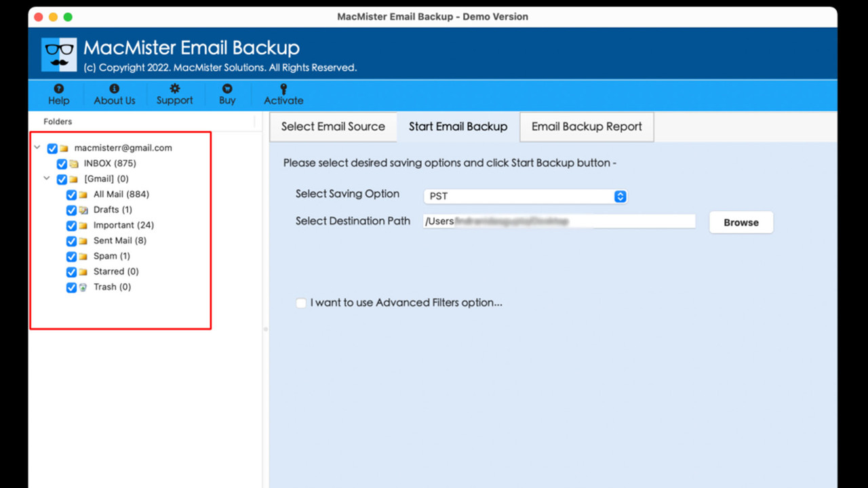Click the macmisterr@gmail.com account folder icon

64,148
